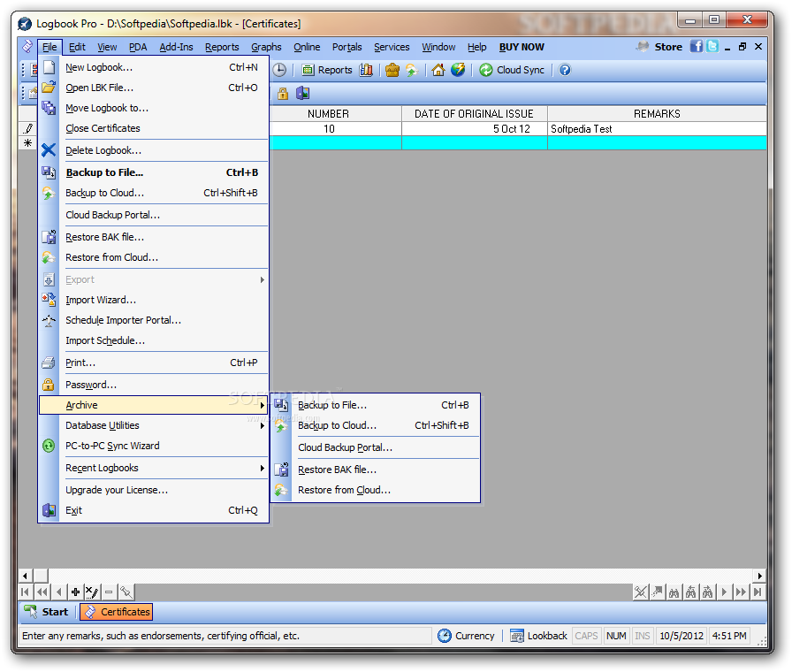
Task: Expand Recent Logbooks submenu
Action: point(153,469)
